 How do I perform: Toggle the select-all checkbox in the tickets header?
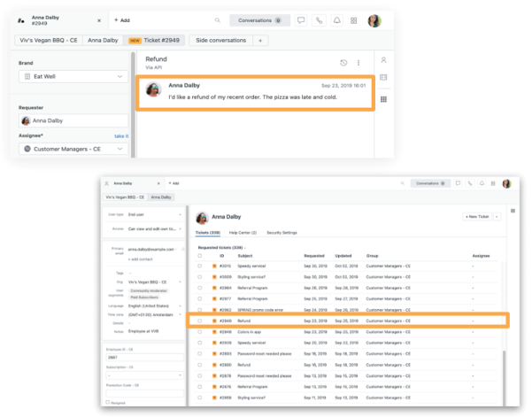[199, 256]
